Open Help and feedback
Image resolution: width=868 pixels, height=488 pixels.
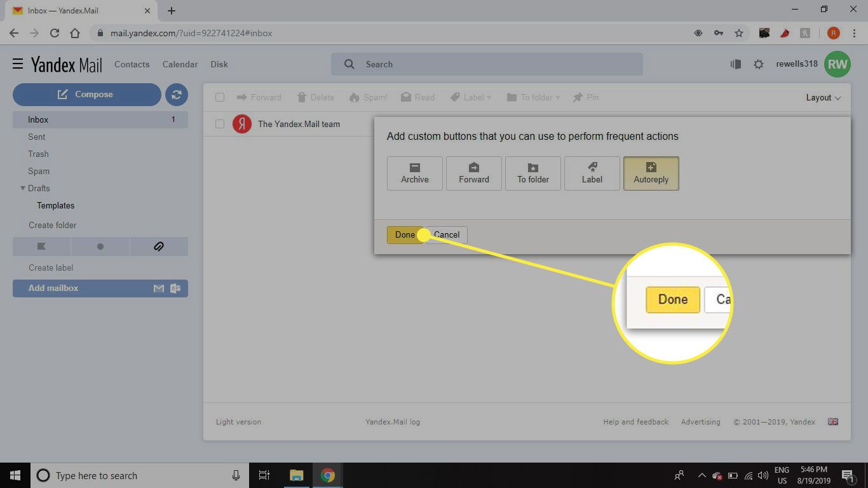[635, 422]
